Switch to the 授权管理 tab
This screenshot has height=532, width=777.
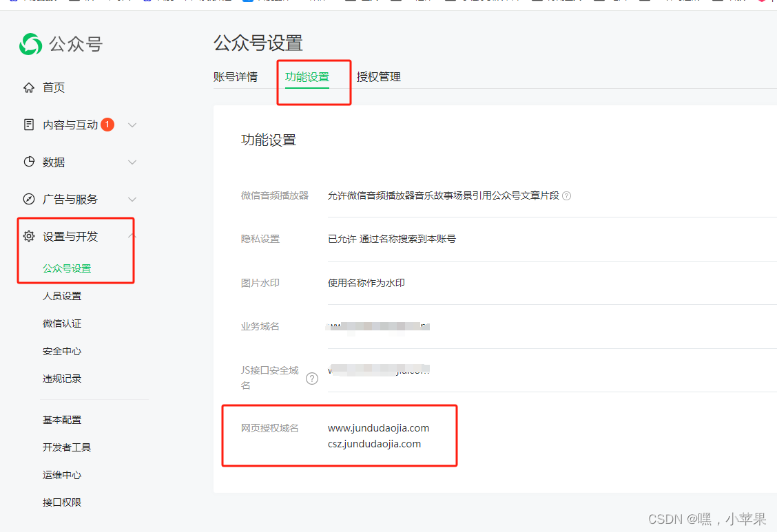point(378,76)
